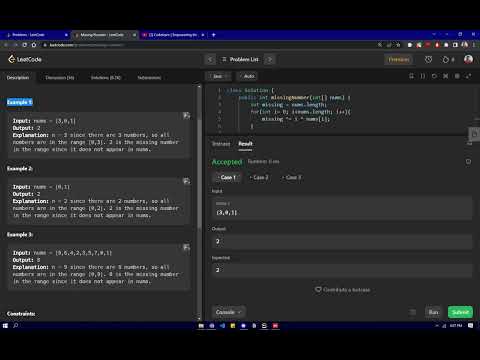Copy Example 3 code block

pos(187,247)
